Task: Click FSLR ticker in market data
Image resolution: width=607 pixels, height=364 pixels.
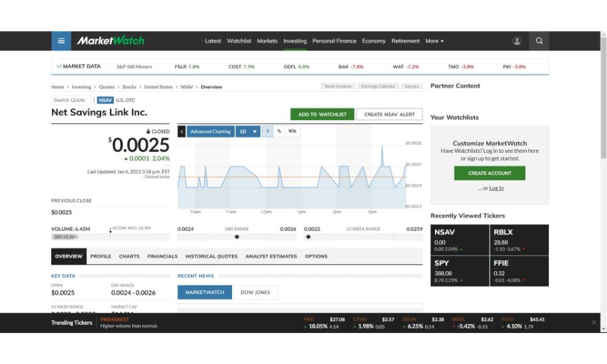Action: [187, 67]
